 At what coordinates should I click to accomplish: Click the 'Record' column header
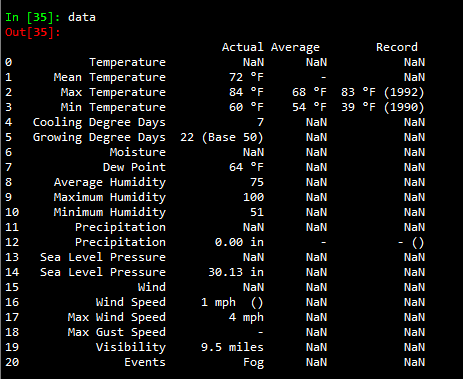397,47
